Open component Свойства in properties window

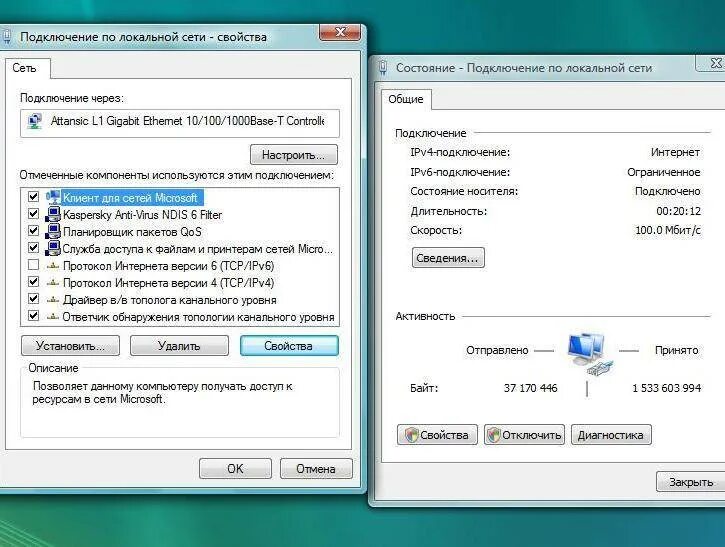pyautogui.click(x=289, y=346)
